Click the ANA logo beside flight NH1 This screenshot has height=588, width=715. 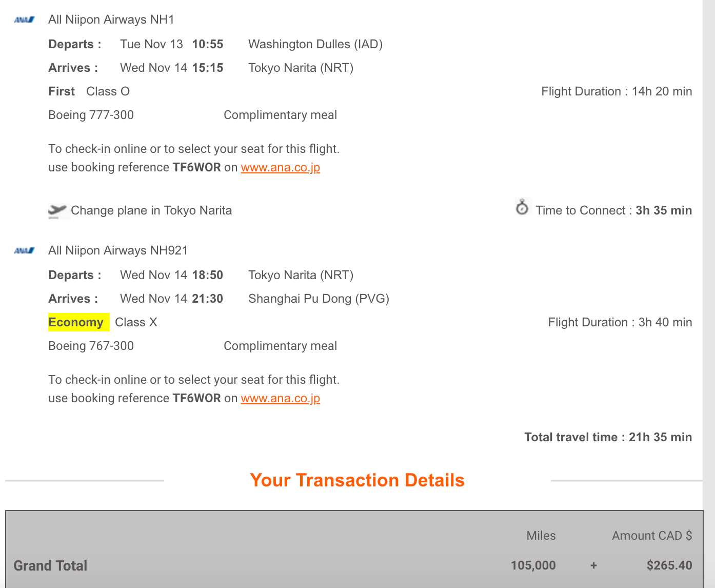tap(25, 20)
